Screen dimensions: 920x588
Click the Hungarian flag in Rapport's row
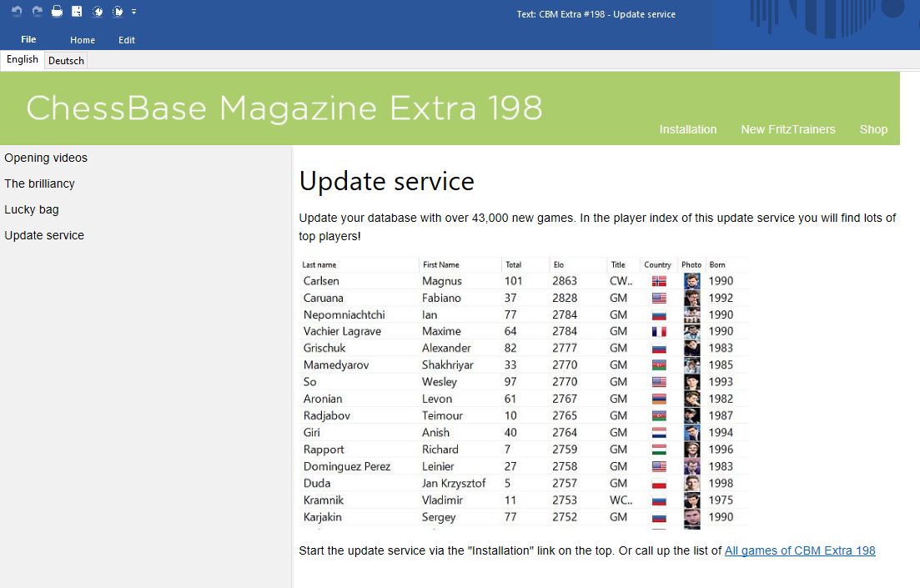[659, 450]
